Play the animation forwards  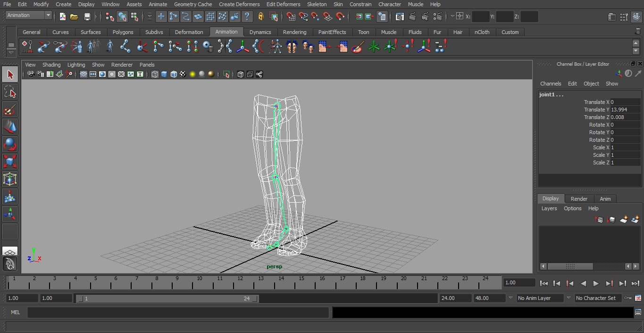coord(596,283)
